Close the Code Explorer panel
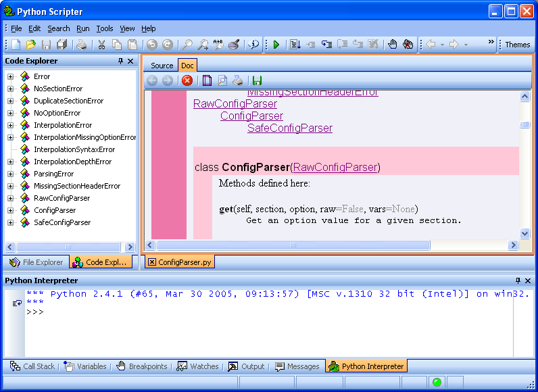Image resolution: width=538 pixels, height=392 pixels. pos(130,61)
